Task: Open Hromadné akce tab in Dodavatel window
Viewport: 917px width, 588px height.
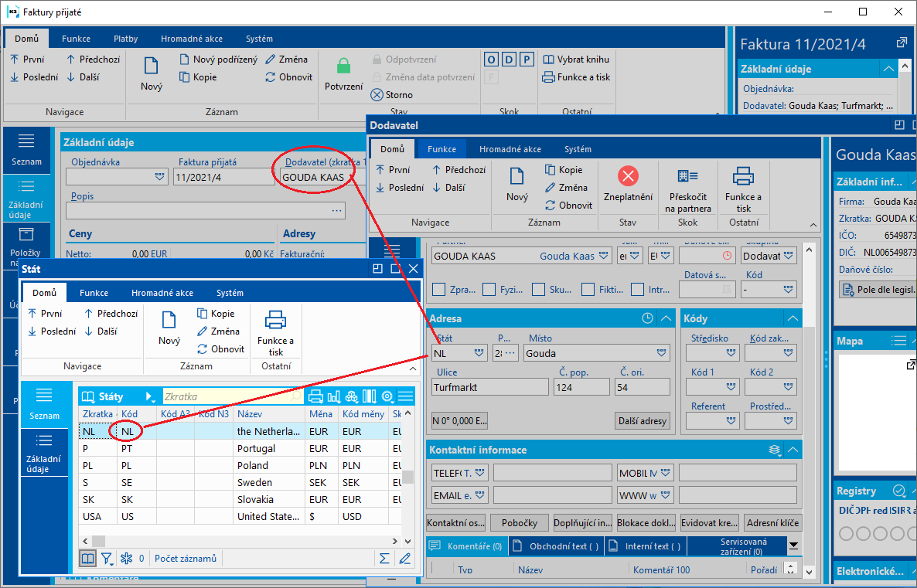Action: [x=510, y=149]
